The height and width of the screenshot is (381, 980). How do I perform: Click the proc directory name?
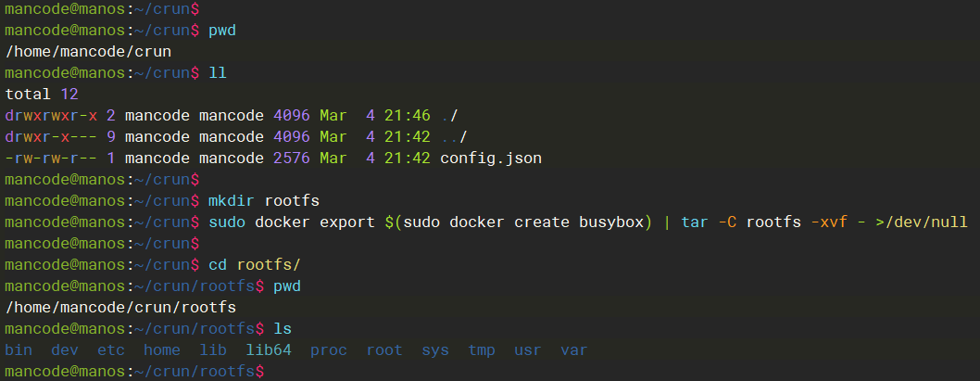click(329, 349)
